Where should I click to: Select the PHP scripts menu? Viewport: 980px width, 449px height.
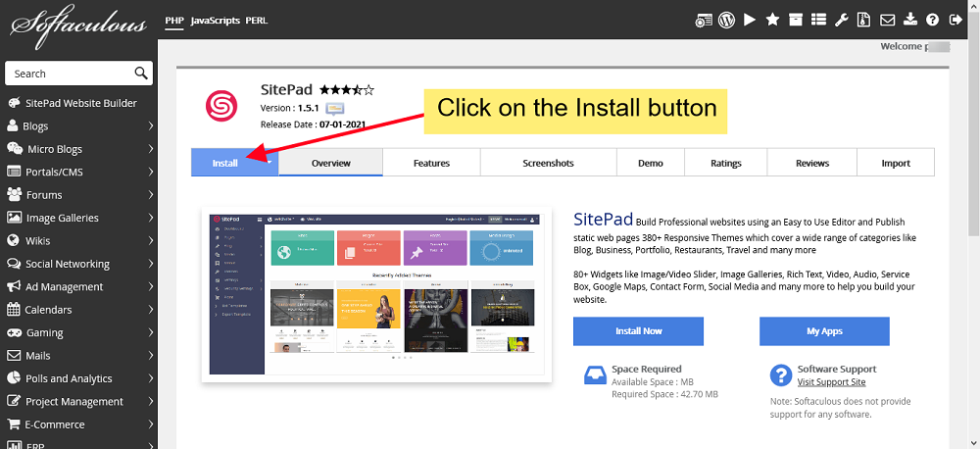(x=173, y=20)
